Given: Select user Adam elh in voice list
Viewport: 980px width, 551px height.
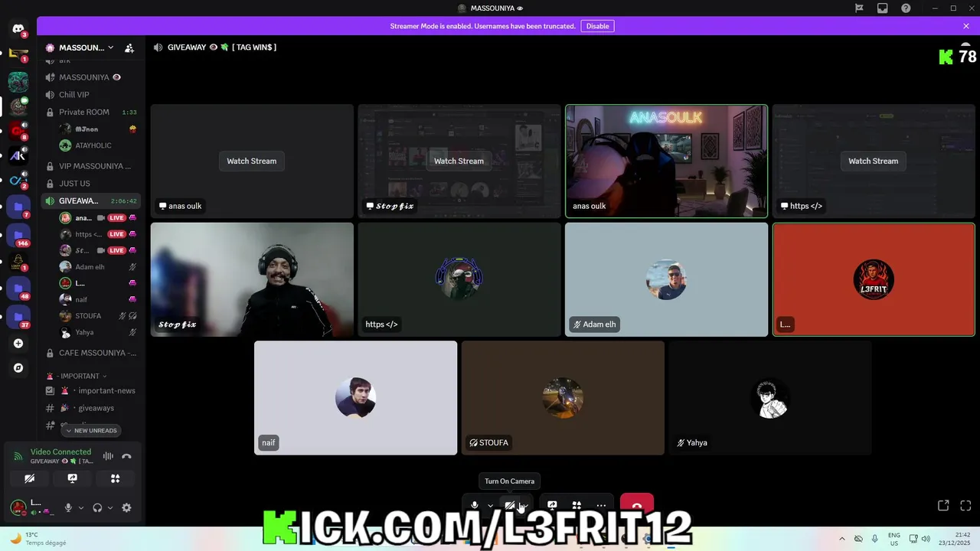Looking at the screenshot, I should [98, 267].
